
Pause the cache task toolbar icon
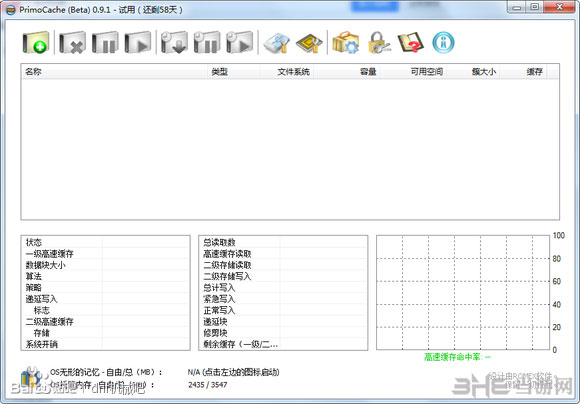click(105, 43)
